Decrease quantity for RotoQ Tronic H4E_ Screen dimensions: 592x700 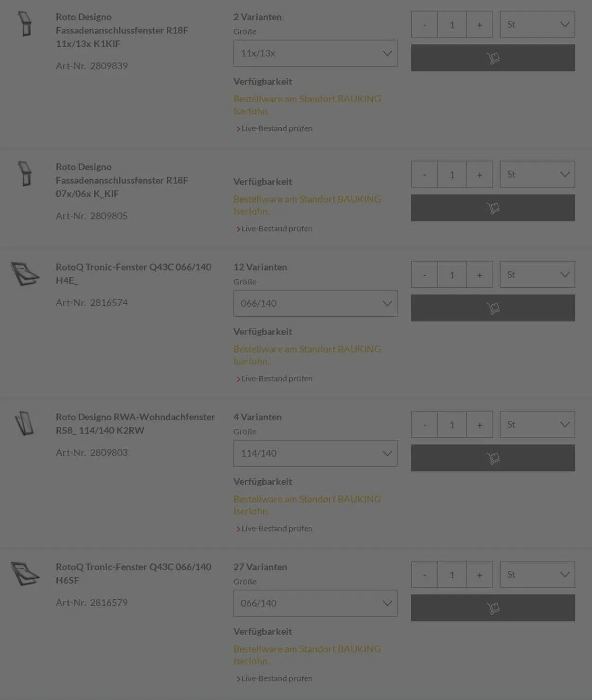tap(424, 275)
